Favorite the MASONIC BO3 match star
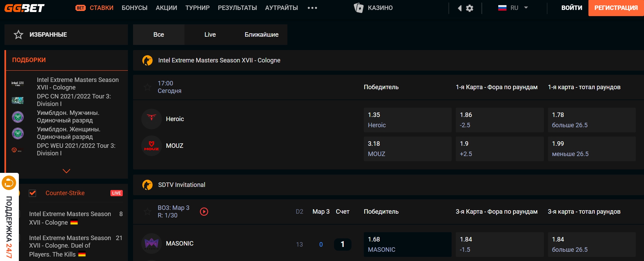This screenshot has width=644, height=261. (x=147, y=212)
